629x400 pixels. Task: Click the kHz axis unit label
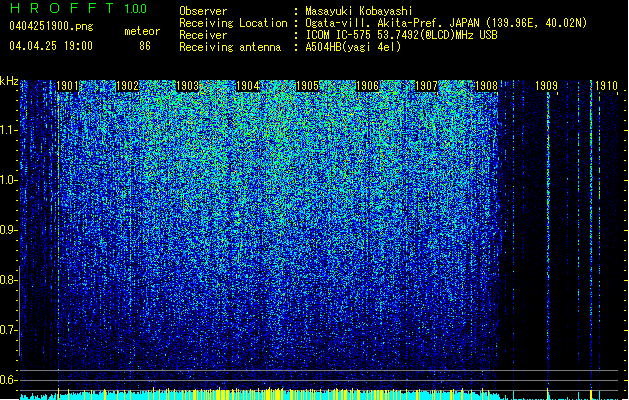(9, 81)
